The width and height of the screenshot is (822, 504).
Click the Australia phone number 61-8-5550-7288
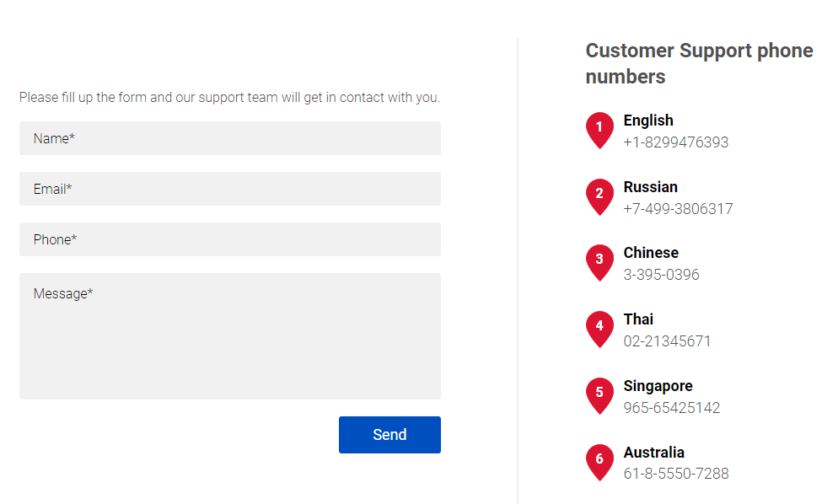click(x=676, y=474)
